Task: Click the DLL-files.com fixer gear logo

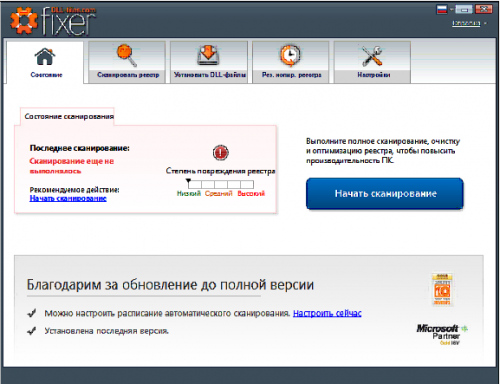Action: point(53,21)
